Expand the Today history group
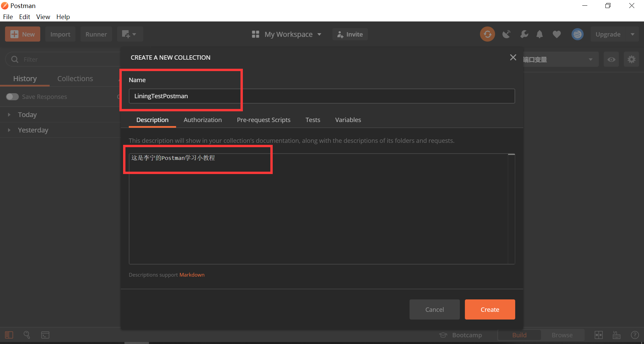The image size is (644, 344). pyautogui.click(x=9, y=115)
